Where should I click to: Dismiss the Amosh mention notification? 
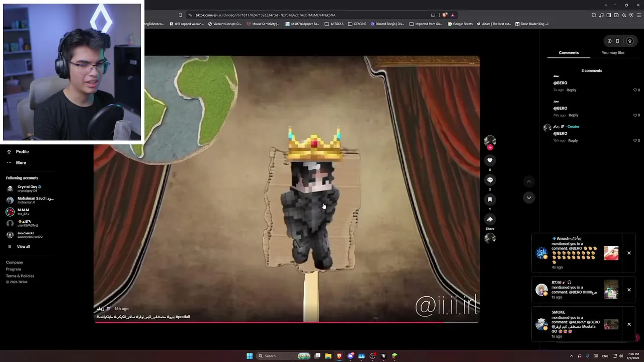coord(629,253)
